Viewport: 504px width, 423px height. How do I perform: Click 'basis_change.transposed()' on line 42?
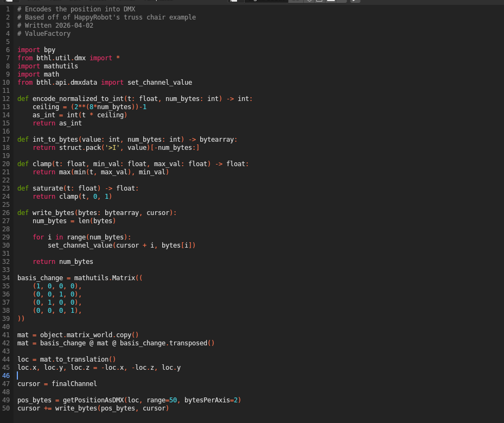pos(167,343)
